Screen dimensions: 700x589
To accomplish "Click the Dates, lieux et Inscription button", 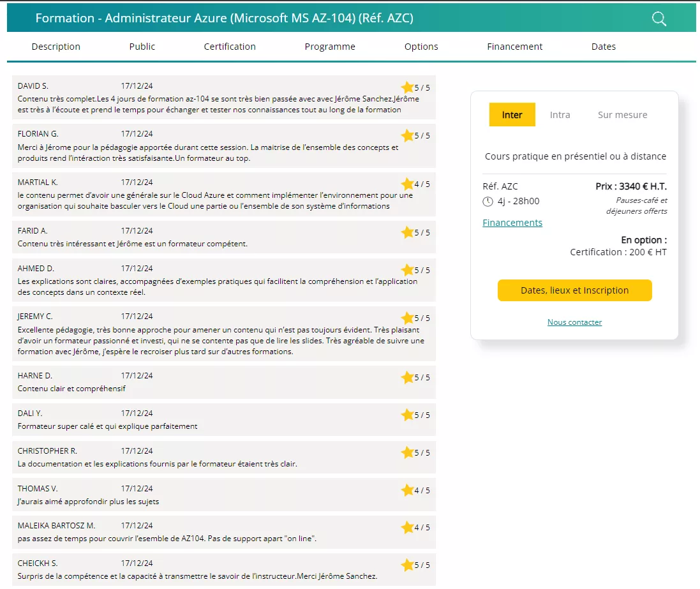I will click(x=574, y=290).
